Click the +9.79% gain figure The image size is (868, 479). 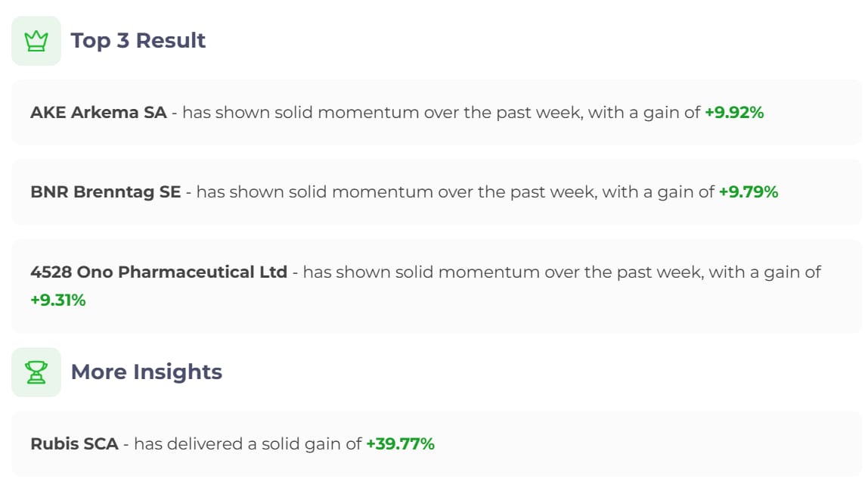(x=748, y=192)
